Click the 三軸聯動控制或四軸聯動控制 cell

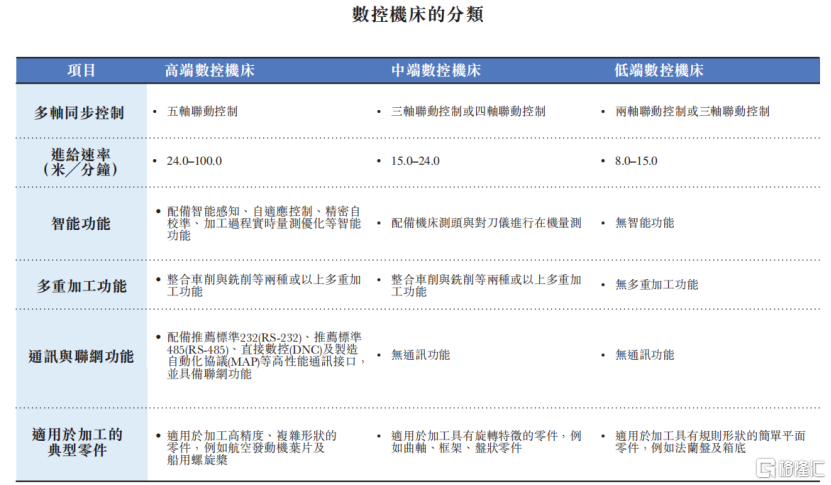(x=468, y=112)
